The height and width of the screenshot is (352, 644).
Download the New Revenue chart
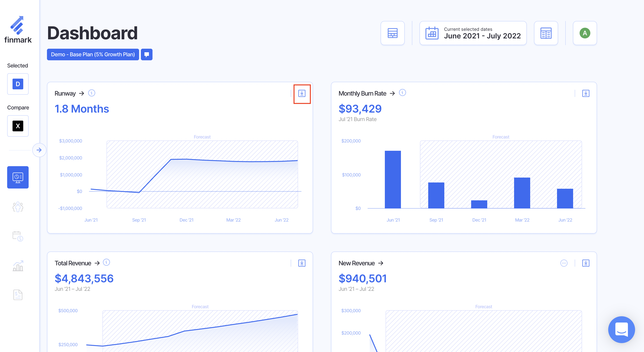point(585,263)
